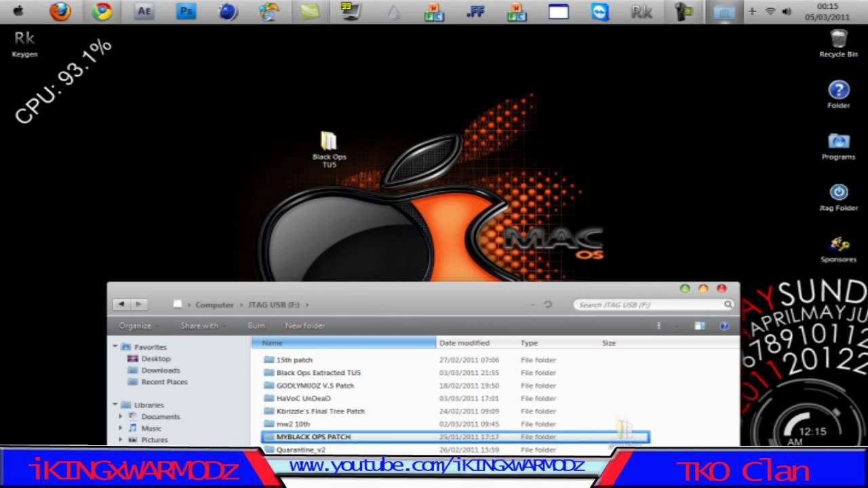Click the search magnifier icon
This screenshot has height=488, width=868.
728,305
